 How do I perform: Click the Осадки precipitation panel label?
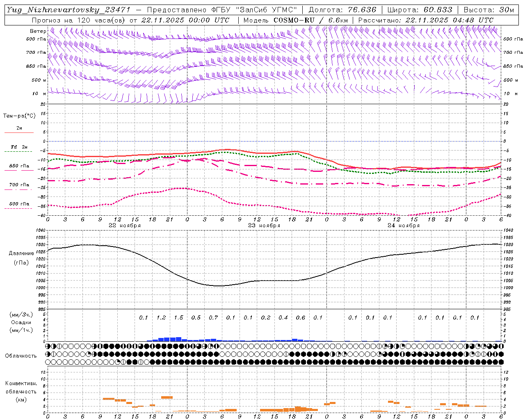(x=21, y=323)
